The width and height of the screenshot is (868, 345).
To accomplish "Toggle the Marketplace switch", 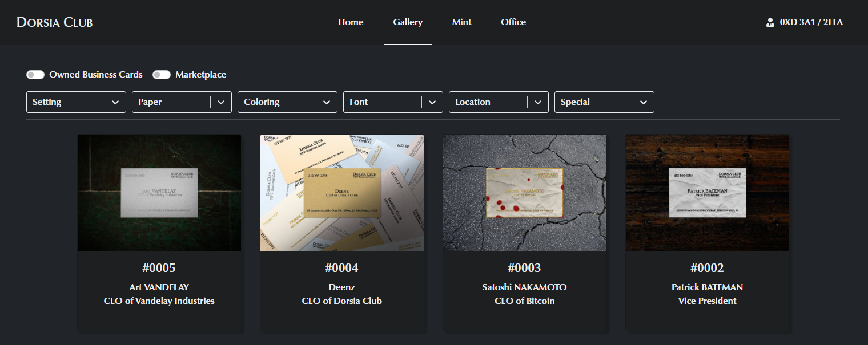I will [162, 75].
